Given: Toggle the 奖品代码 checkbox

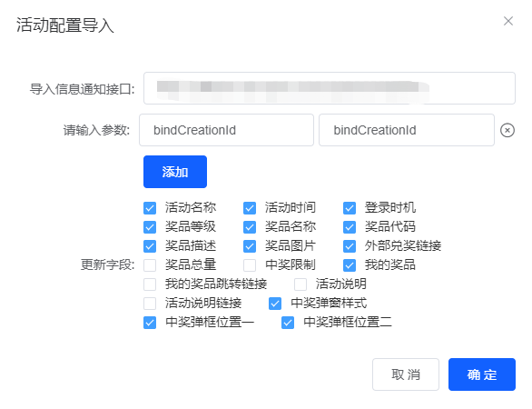Looking at the screenshot, I should tap(350, 227).
